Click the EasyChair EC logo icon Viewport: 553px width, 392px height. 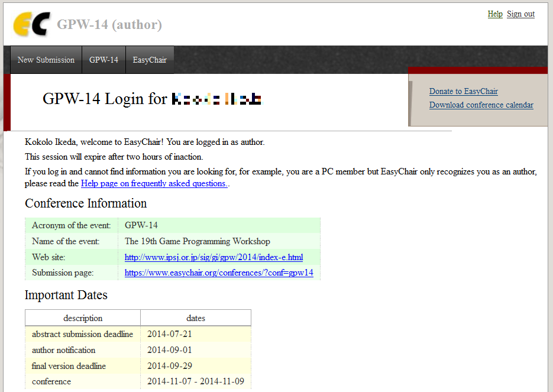coord(31,24)
